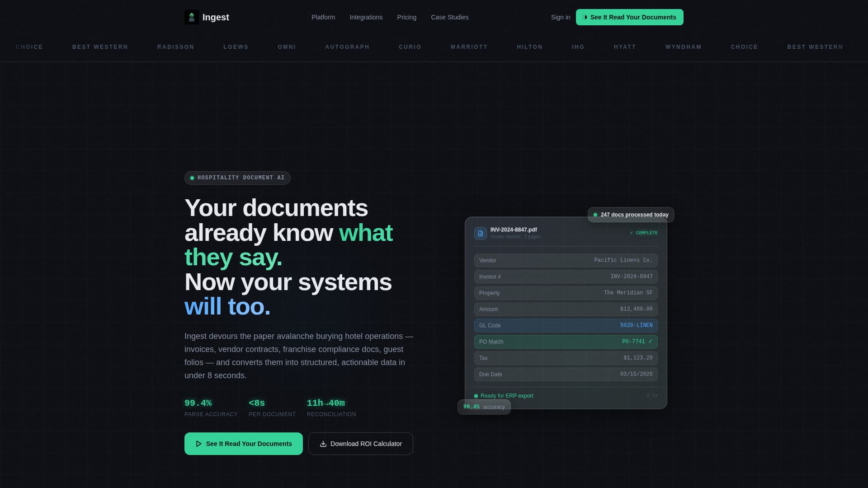Open the Integrations page from the nav

click(x=366, y=17)
